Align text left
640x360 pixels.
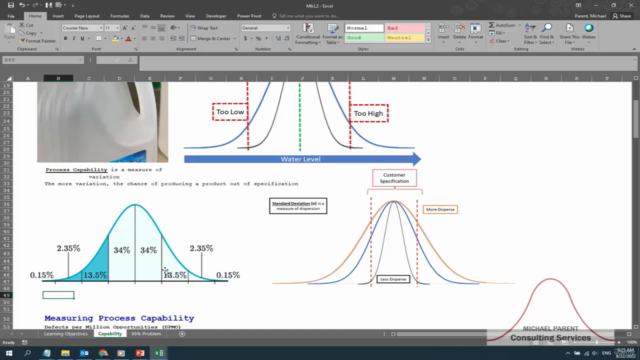pyautogui.click(x=144, y=38)
